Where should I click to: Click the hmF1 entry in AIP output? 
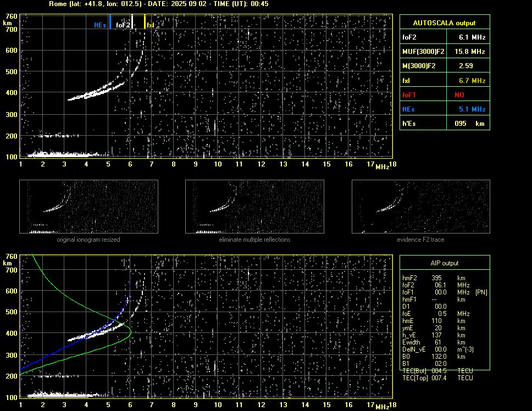434,299
